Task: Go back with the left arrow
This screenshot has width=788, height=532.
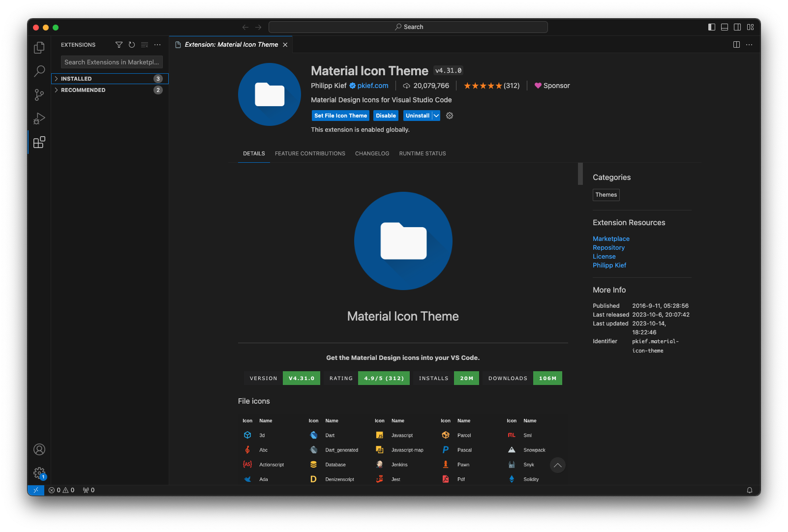Action: click(x=245, y=27)
